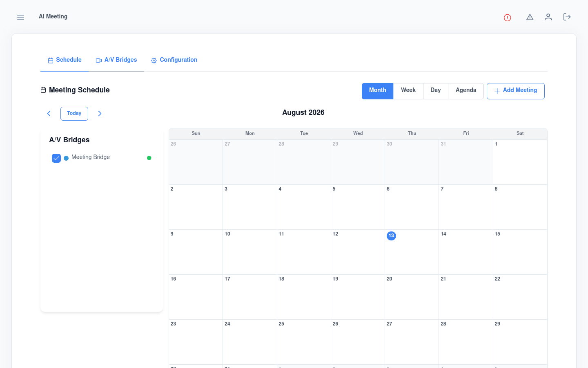Select August 12 date number

point(335,234)
